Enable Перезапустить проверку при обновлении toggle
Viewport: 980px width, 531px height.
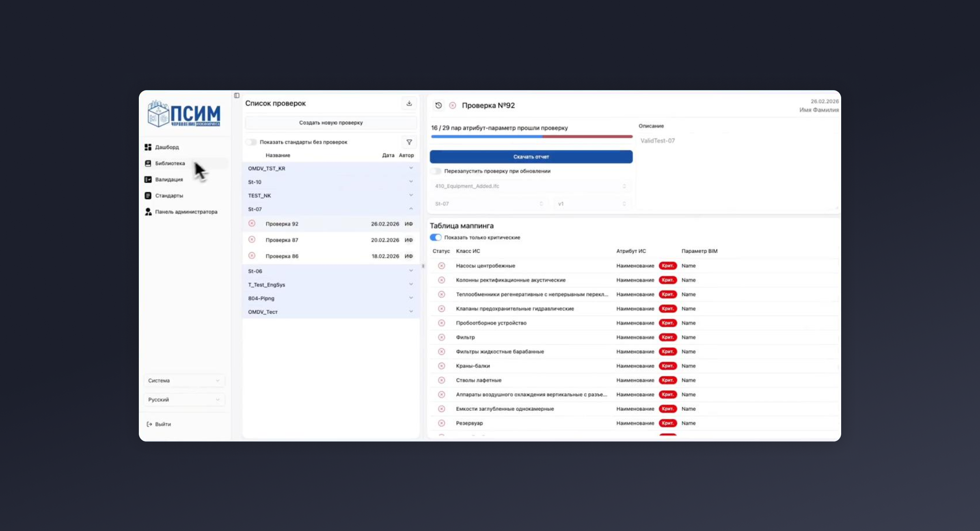click(x=436, y=171)
